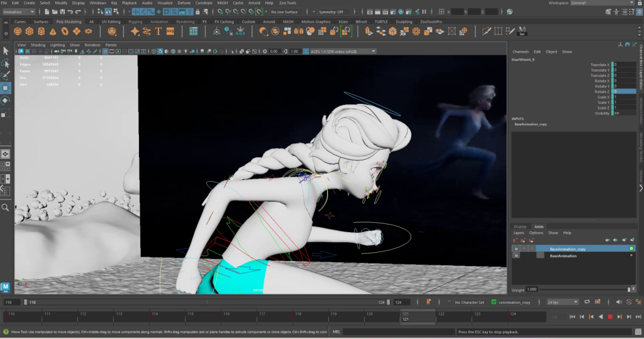Create a polygon sphere from the shelf
This screenshot has height=339, width=644.
[18, 31]
